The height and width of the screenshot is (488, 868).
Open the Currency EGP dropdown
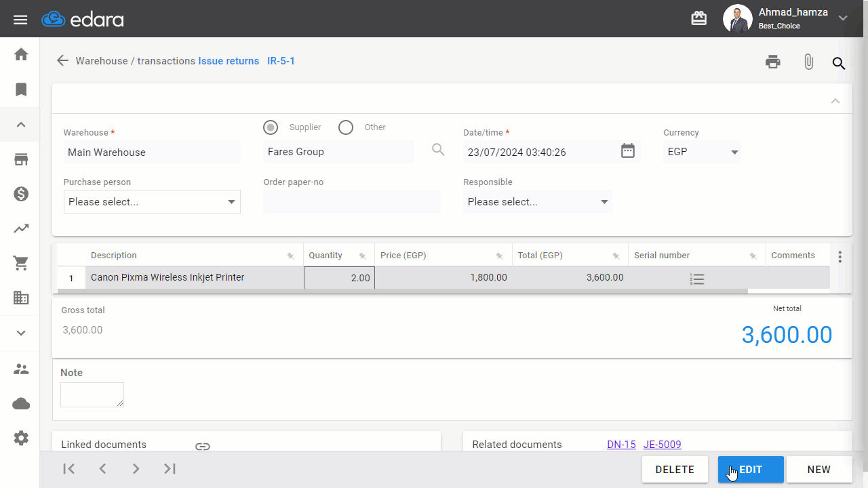pos(702,152)
